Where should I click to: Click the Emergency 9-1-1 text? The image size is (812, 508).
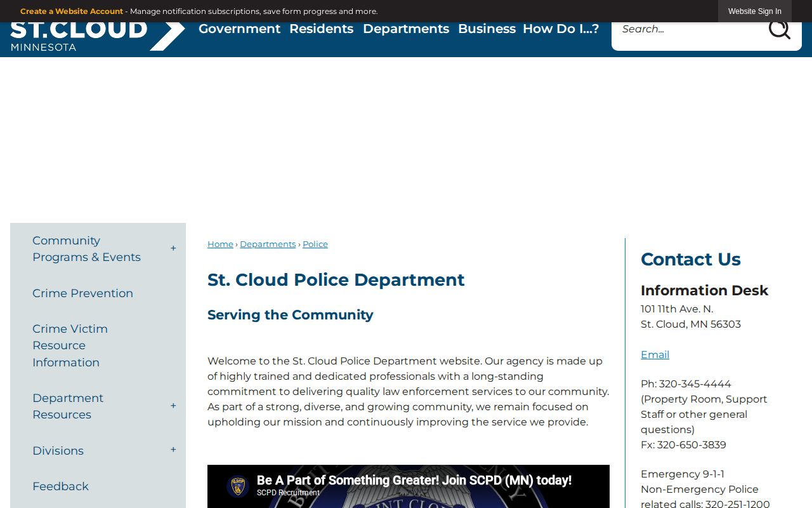pyautogui.click(x=683, y=474)
